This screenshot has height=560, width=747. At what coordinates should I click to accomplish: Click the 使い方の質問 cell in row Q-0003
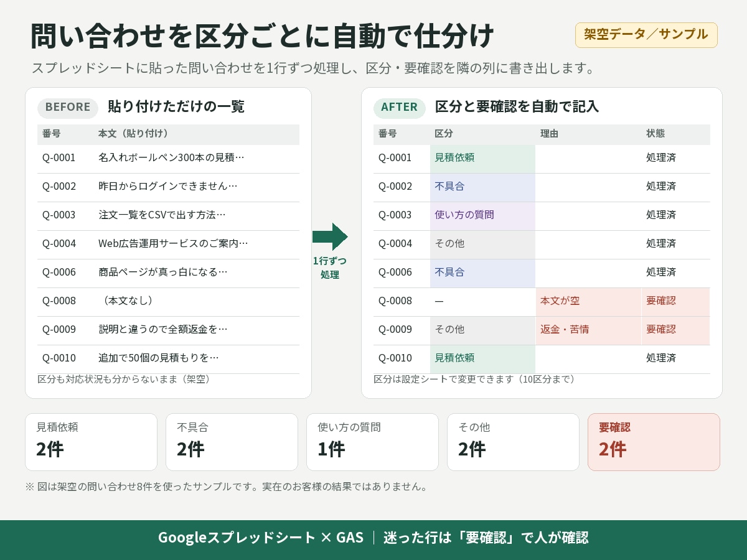482,216
